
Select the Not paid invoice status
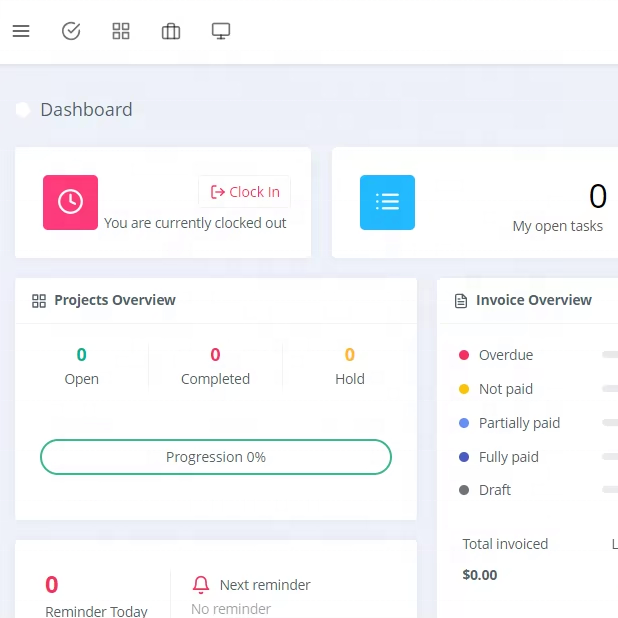(505, 389)
